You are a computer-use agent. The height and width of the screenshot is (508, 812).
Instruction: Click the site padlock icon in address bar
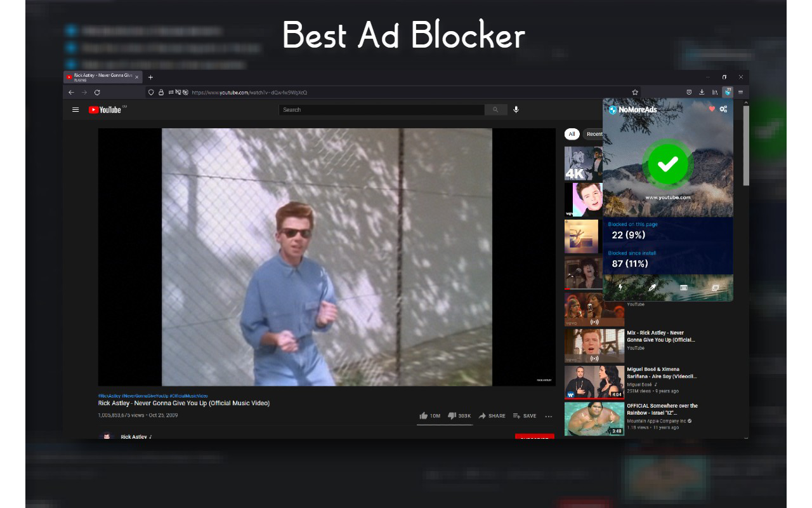(x=162, y=92)
